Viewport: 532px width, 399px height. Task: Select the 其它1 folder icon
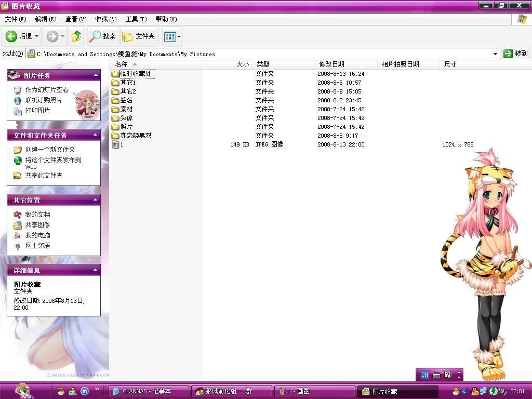tap(115, 83)
